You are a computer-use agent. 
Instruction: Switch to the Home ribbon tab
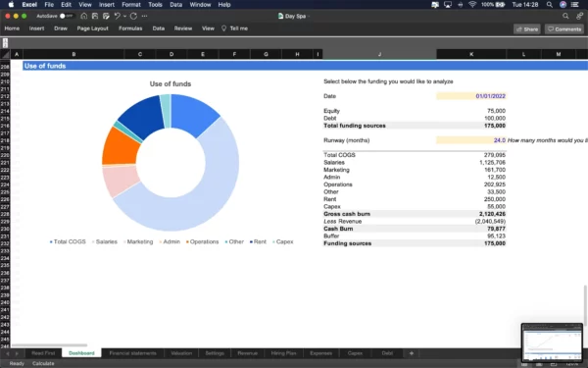pyautogui.click(x=12, y=28)
